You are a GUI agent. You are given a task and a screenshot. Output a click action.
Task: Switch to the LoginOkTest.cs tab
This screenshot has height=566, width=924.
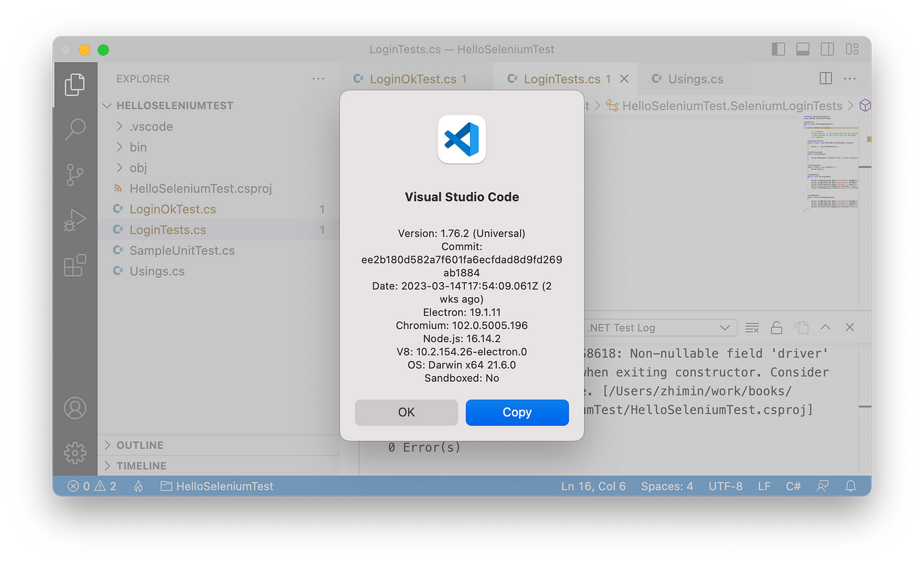click(417, 79)
